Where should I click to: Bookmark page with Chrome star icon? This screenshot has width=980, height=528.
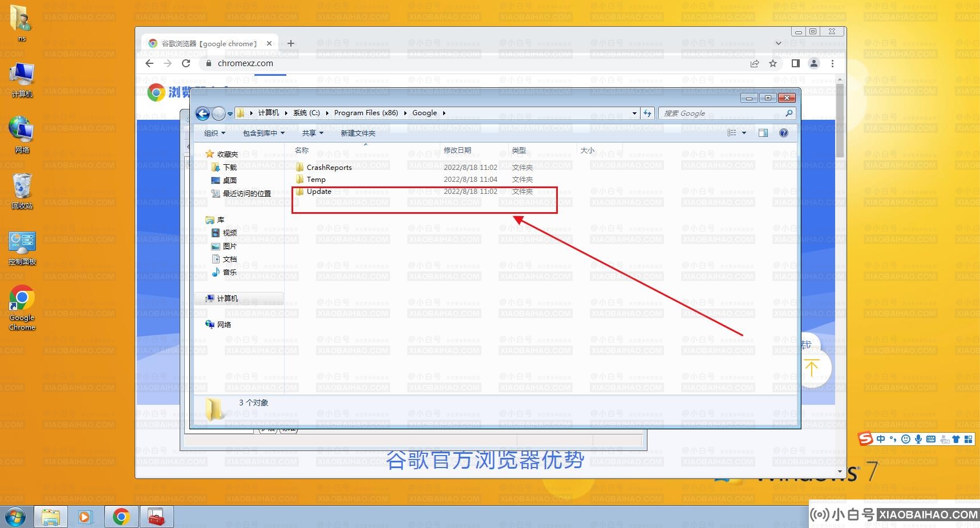[x=773, y=63]
